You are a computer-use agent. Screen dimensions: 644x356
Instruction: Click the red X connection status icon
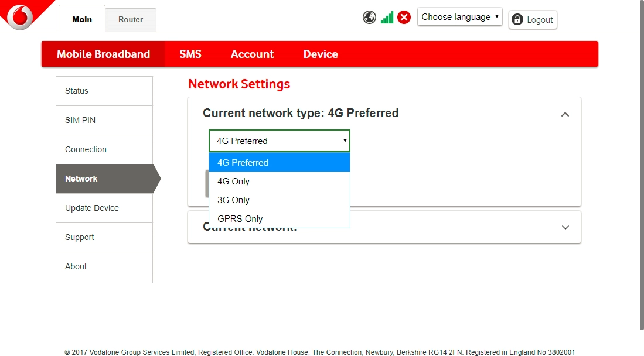pos(404,18)
